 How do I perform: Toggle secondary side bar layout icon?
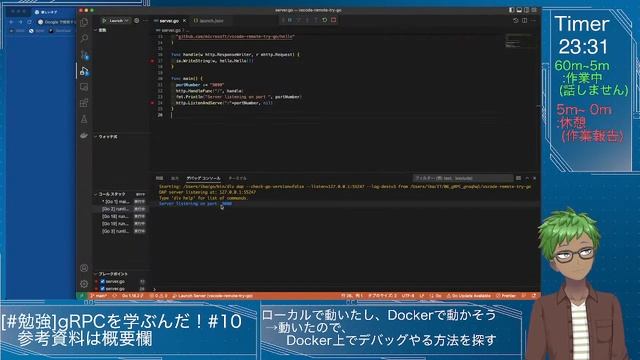527,10
